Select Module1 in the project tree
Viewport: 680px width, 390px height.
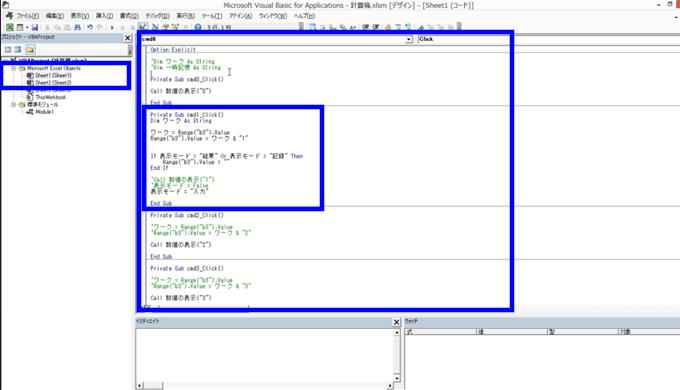[x=44, y=112]
